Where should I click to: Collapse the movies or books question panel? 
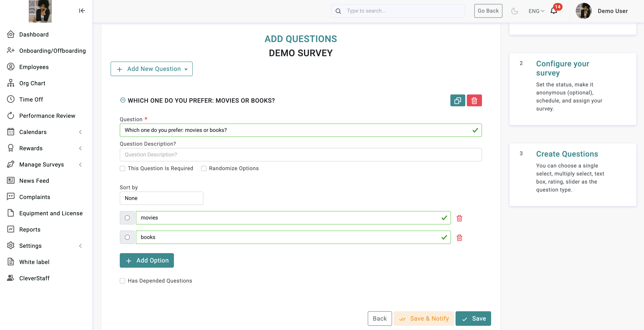(x=123, y=100)
